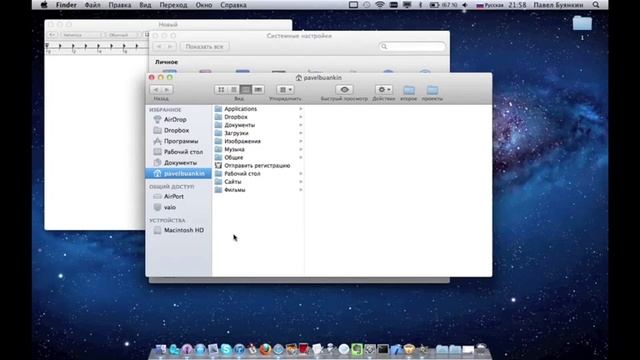This screenshot has width=640, height=360.
Task: Expand the Загрузки folder row arrow
Action: click(300, 133)
